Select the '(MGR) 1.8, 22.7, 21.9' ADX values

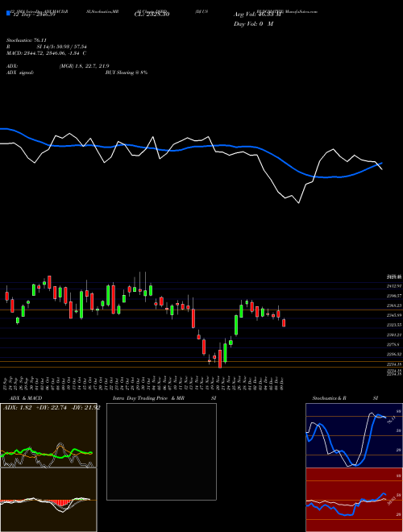pyautogui.click(x=84, y=66)
